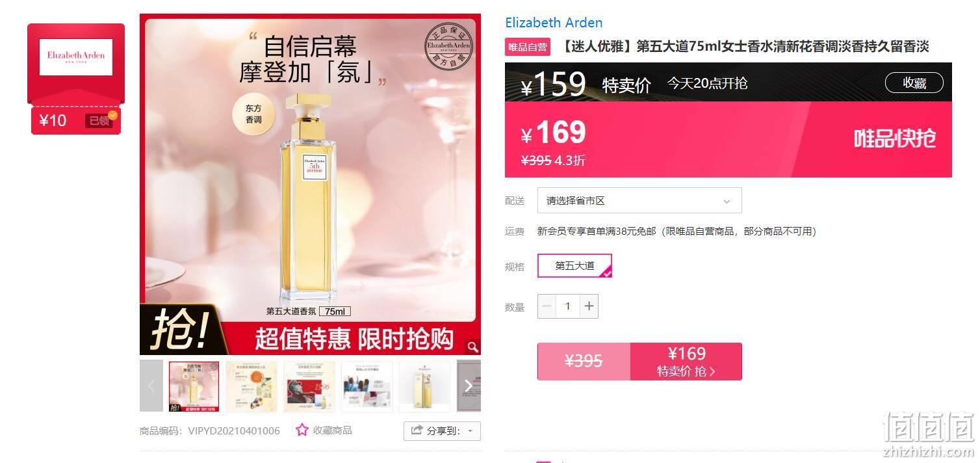Select first thumbnail of perfume promo image
The width and height of the screenshot is (980, 463).
[194, 386]
